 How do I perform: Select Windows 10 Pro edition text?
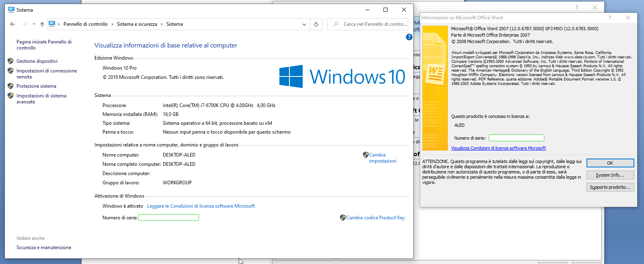coord(119,68)
